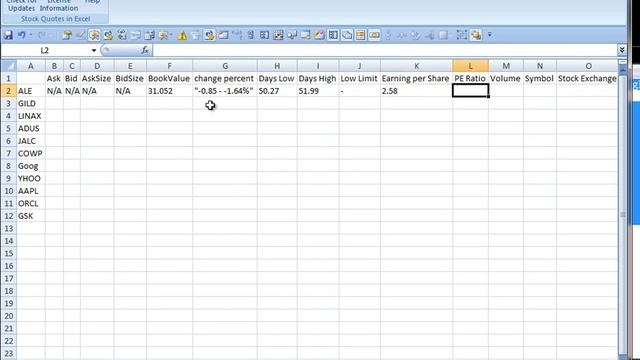640x360 pixels.
Task: Click the "-0.85 - -1.64%" cell
Action: pos(225,91)
